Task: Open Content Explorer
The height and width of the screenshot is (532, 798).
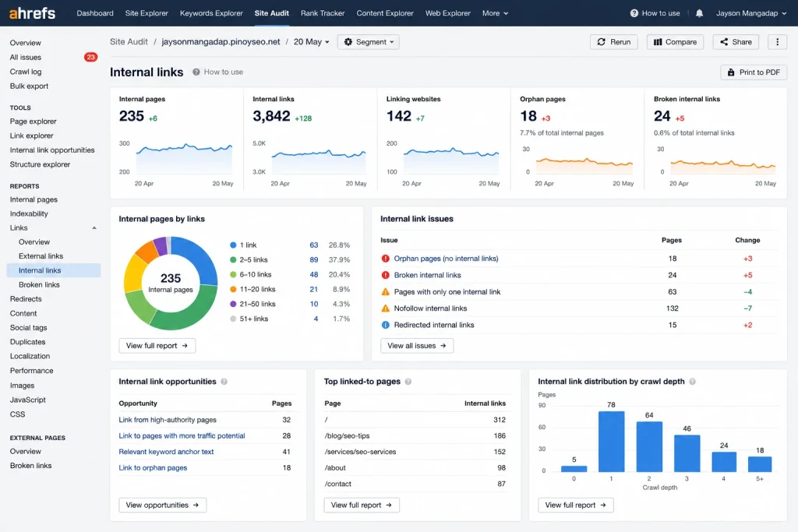Action: click(x=385, y=13)
